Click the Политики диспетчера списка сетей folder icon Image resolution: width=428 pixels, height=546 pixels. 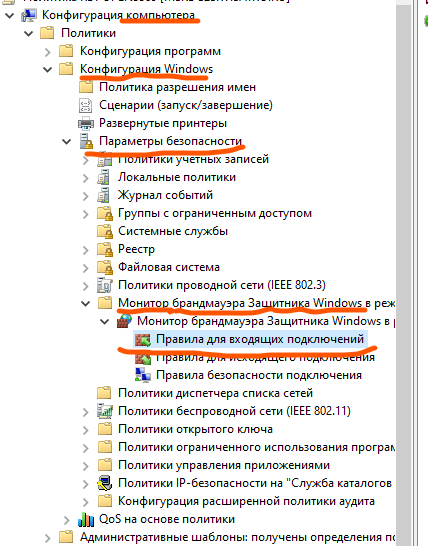pos(104,393)
